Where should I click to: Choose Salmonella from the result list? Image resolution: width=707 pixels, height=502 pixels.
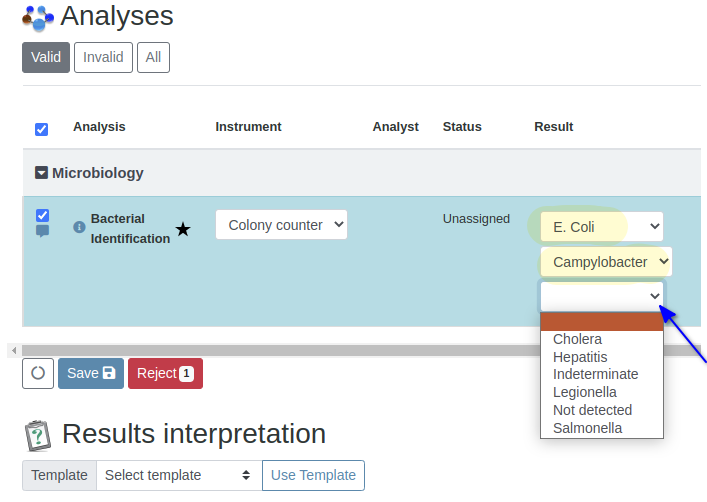[x=587, y=428]
